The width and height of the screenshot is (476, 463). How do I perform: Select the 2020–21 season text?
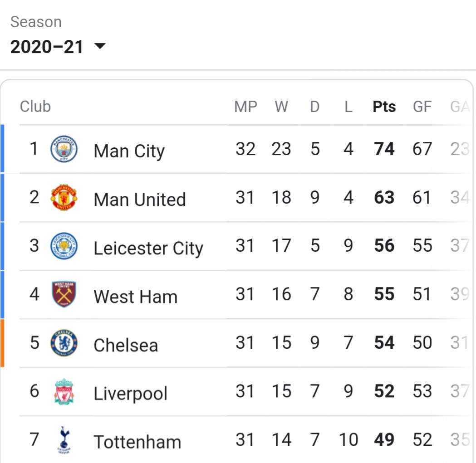(47, 47)
